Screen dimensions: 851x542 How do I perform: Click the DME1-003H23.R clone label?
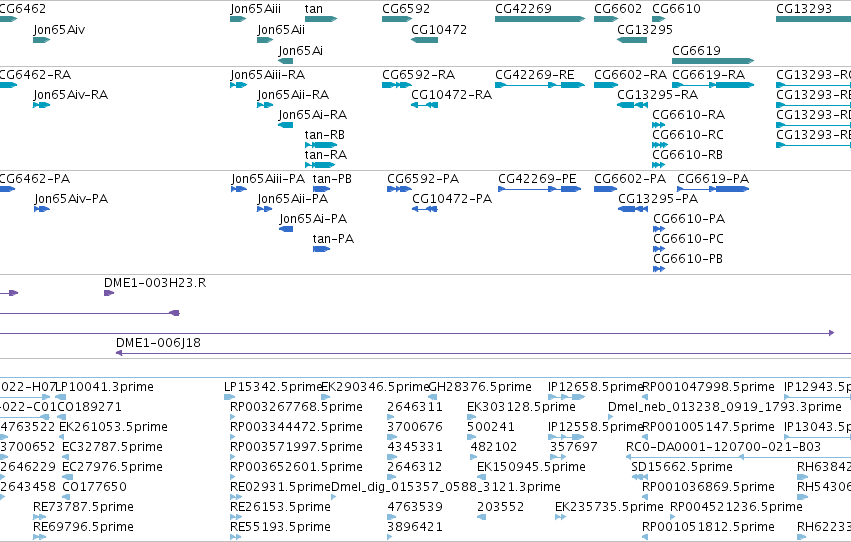click(x=155, y=283)
